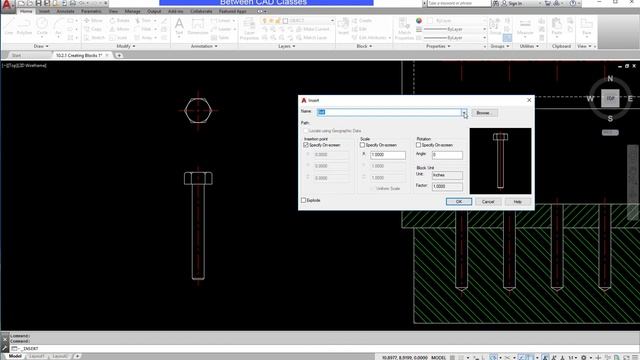
Task: Click the Create block command
Action: point(362,20)
